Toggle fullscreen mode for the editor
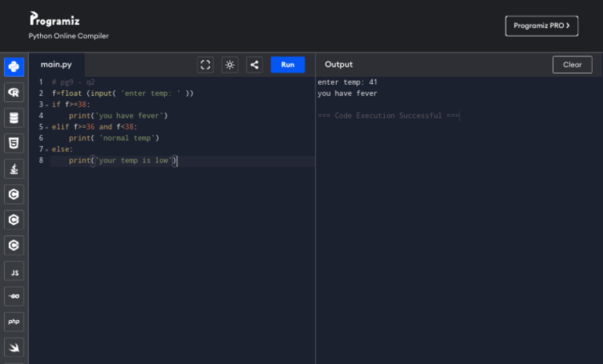The height and width of the screenshot is (364, 603). click(205, 65)
